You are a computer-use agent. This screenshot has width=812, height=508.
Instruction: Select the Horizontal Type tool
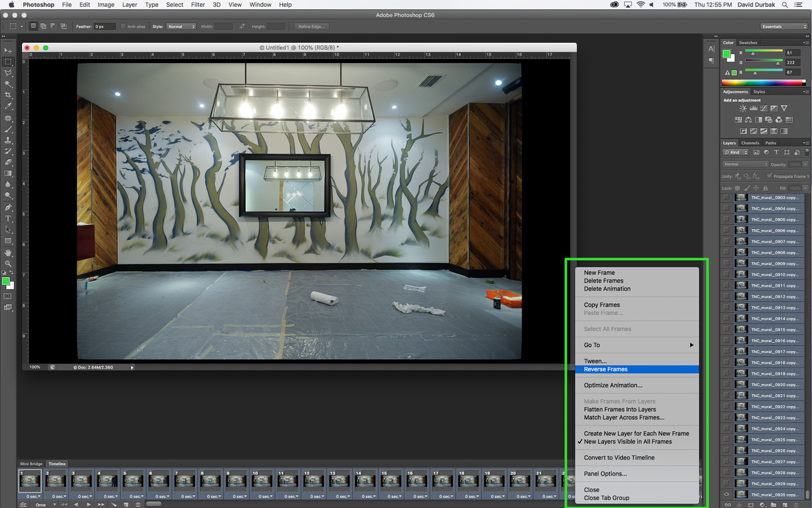pos(8,219)
